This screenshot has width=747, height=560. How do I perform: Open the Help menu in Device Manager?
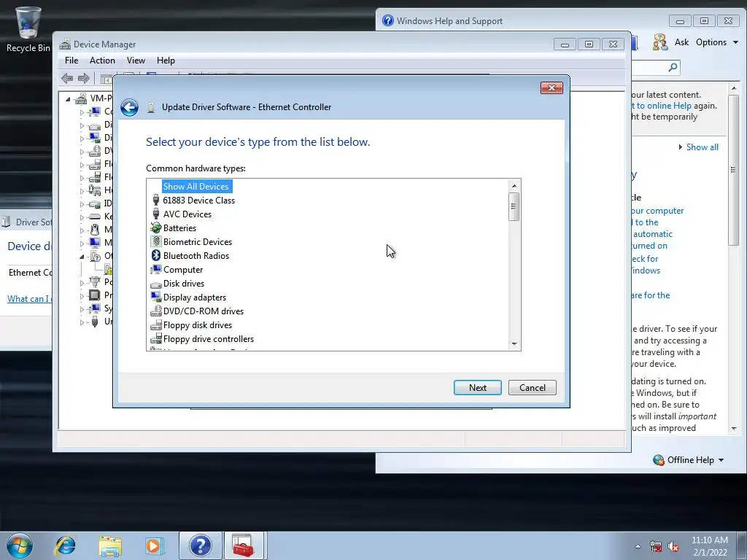166,61
